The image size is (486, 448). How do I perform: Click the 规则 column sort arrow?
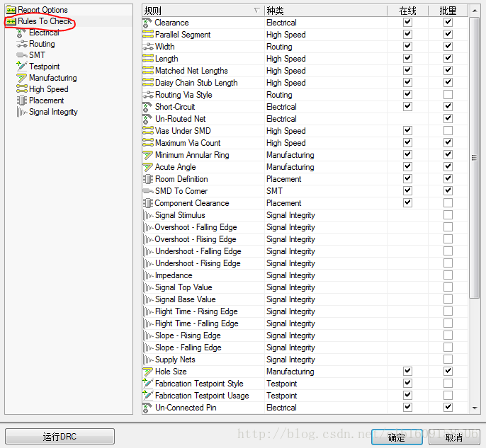tap(256, 11)
